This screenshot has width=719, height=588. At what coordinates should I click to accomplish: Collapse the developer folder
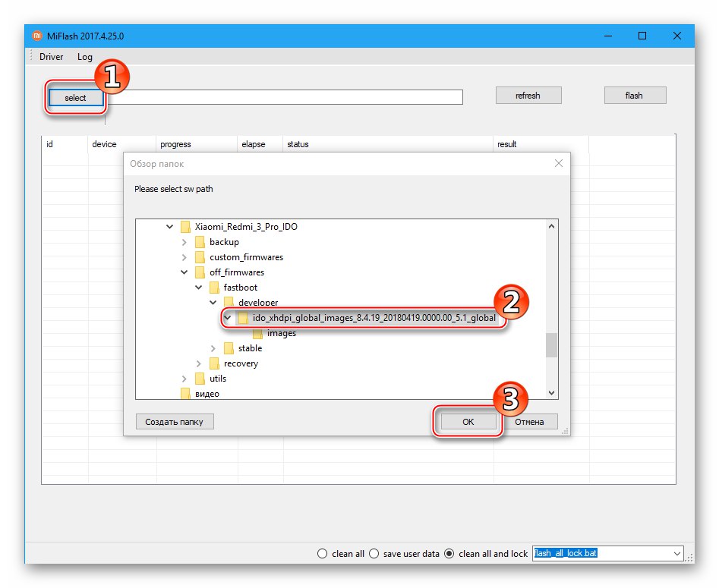[213, 303]
